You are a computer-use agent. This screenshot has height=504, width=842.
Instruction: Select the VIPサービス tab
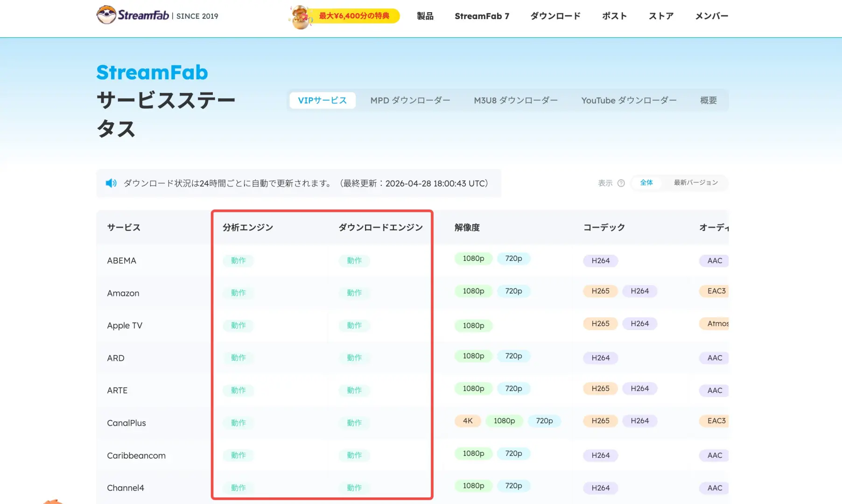click(323, 100)
